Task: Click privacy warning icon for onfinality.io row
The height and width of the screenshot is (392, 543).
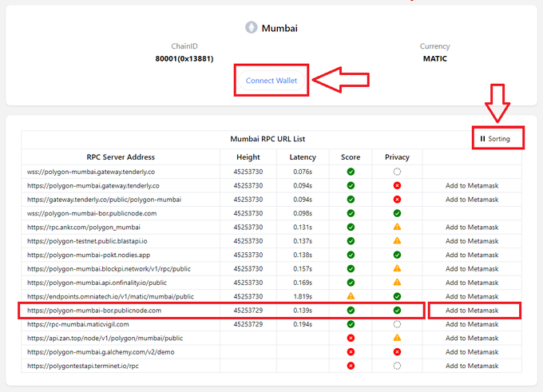Action: point(397,283)
